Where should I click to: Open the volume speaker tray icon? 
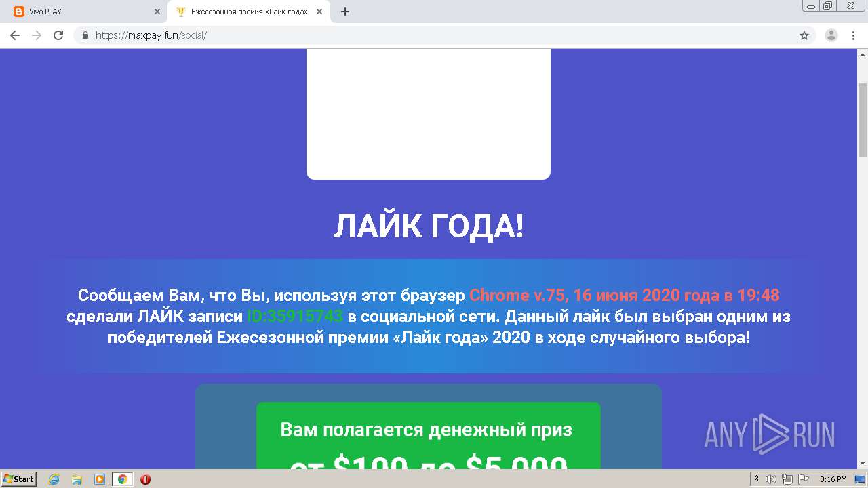coord(771,479)
